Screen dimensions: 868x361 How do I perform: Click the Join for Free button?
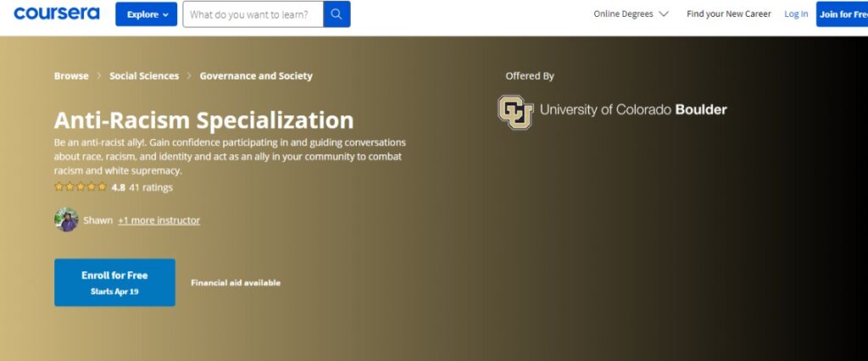[x=842, y=14]
